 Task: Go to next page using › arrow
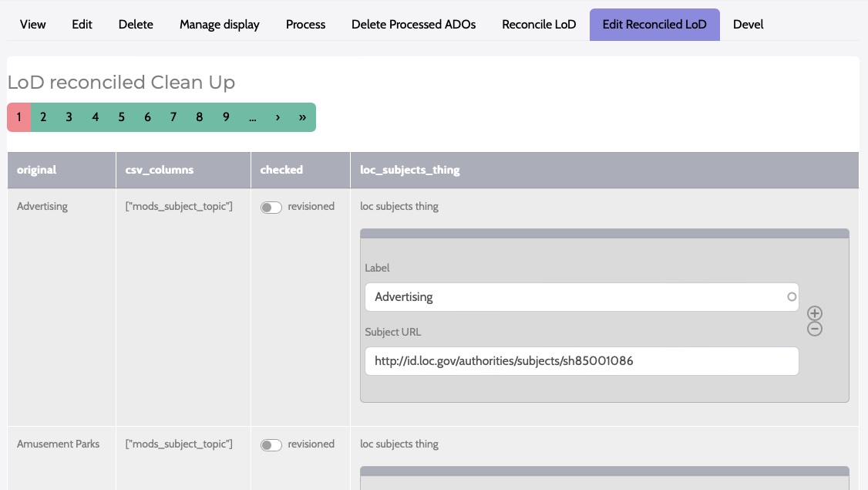coord(277,117)
